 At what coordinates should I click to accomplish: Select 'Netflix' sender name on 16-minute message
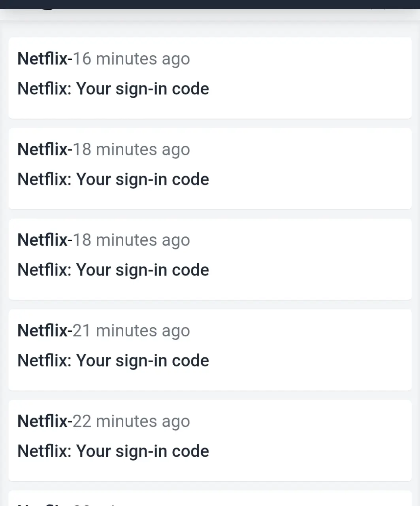pos(43,59)
